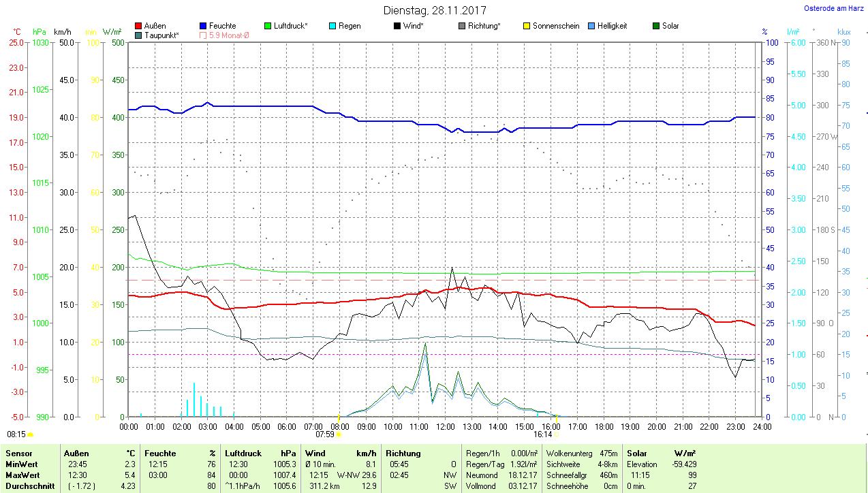
Task: Select the Solar column header in table
Action: coord(636,453)
